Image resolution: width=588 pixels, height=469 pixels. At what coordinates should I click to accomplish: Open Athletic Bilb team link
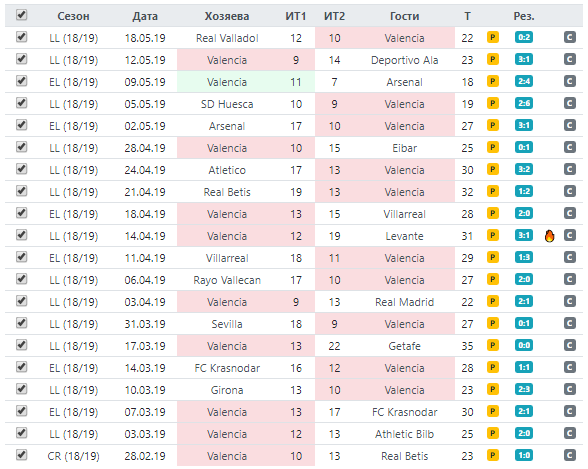tap(404, 434)
